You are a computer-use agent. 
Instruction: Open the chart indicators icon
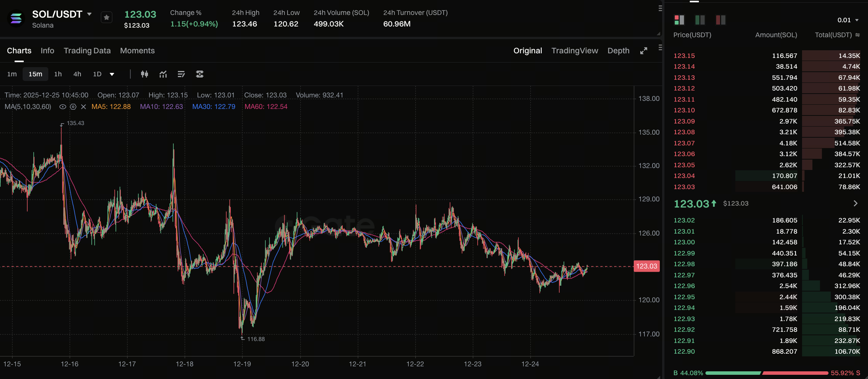click(x=163, y=74)
